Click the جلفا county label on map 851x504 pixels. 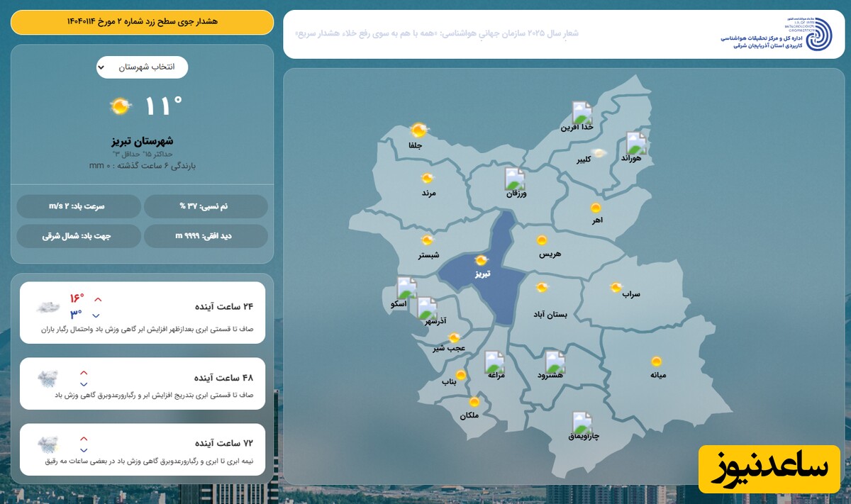416,146
